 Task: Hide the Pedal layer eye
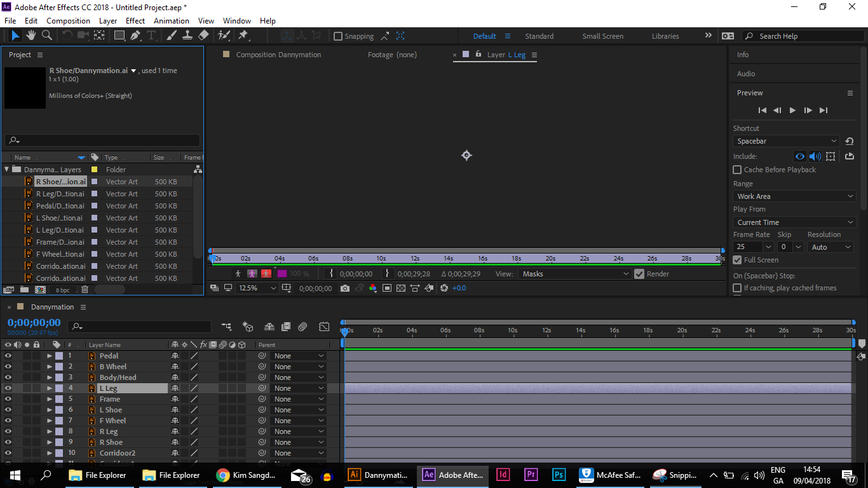[8, 356]
